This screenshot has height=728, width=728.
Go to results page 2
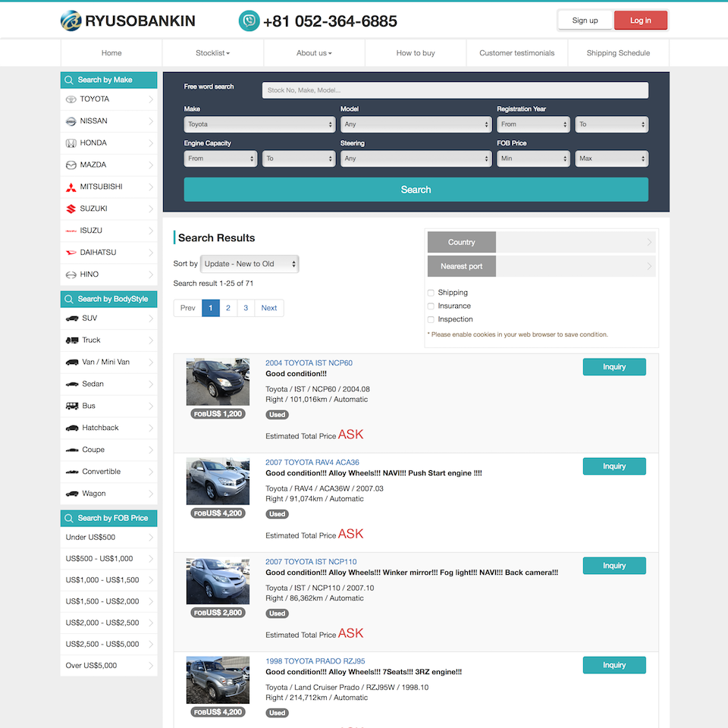click(x=228, y=308)
